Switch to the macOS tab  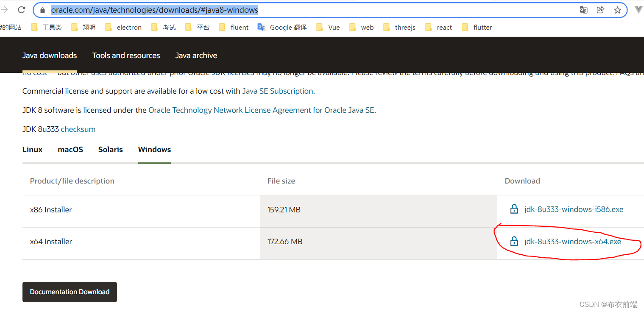click(70, 150)
